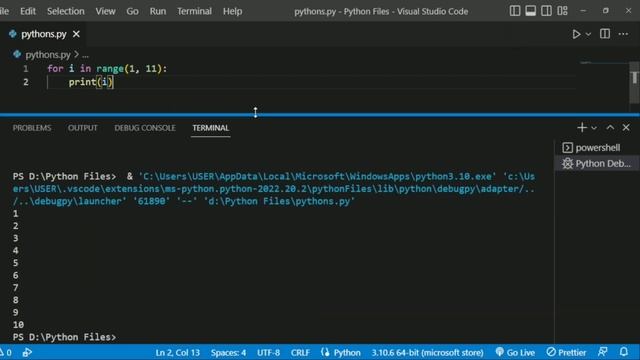Open the feedback icon in status bar
The image size is (640, 360).
click(602, 352)
